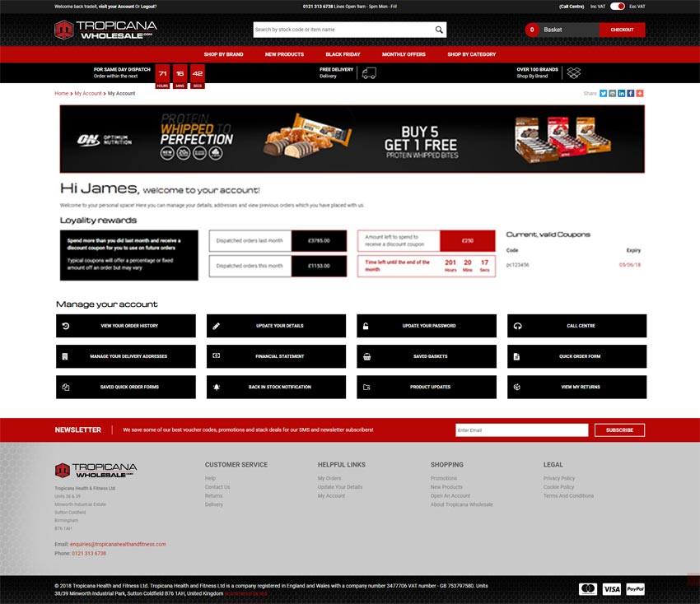Open Update Your Password
700x604 pixels.
427,326
